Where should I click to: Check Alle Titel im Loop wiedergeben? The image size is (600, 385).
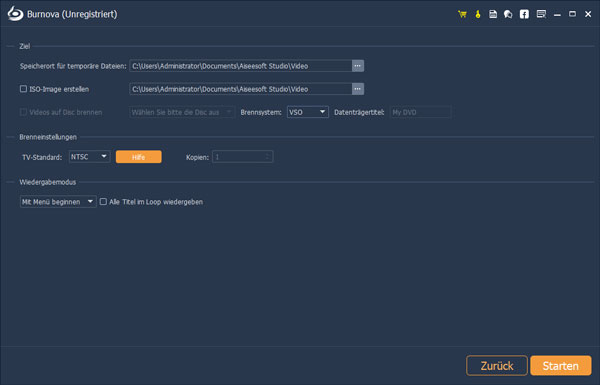[x=103, y=201]
